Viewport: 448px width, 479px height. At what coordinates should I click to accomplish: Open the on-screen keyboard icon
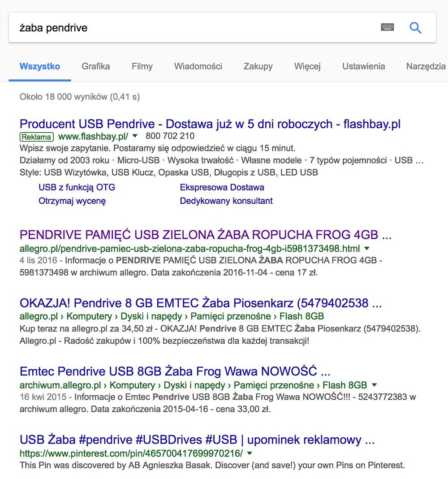[x=388, y=27]
